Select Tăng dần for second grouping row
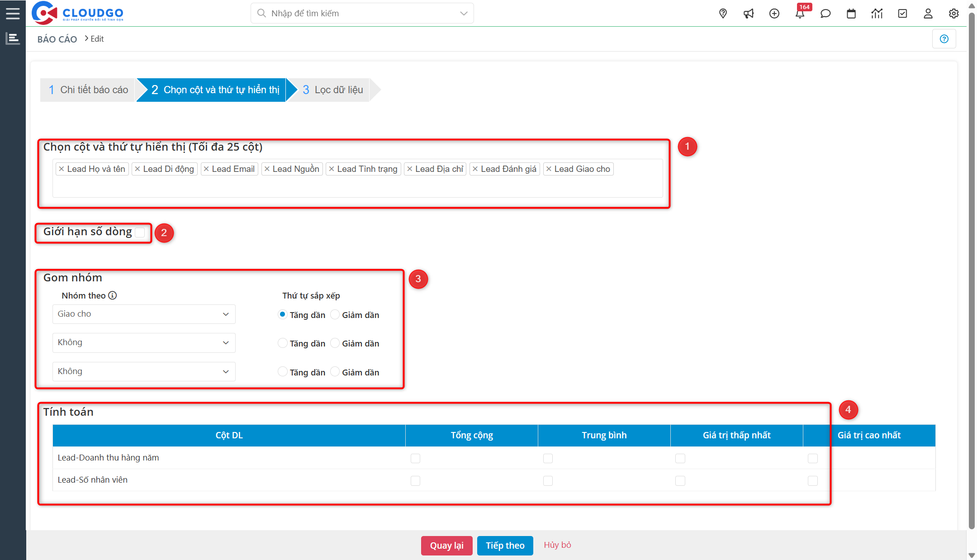 (282, 343)
